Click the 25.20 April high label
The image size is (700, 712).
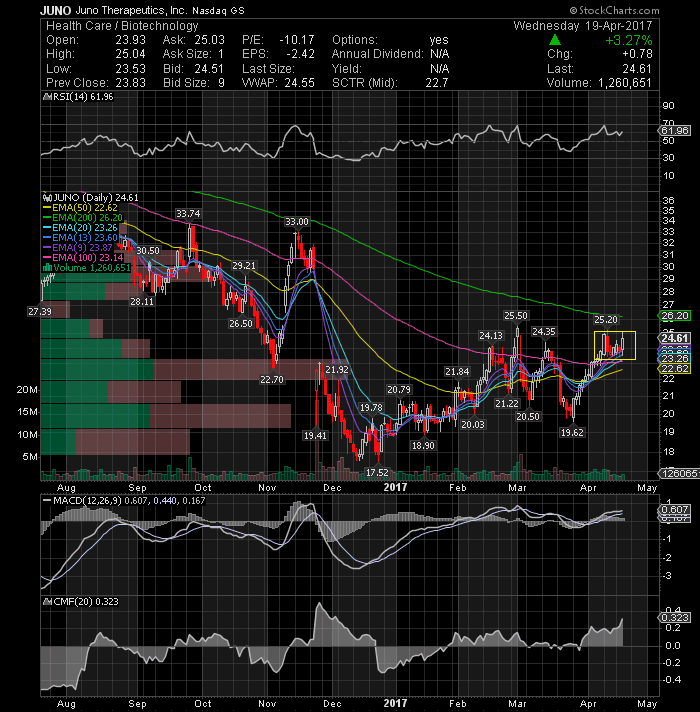pos(606,320)
